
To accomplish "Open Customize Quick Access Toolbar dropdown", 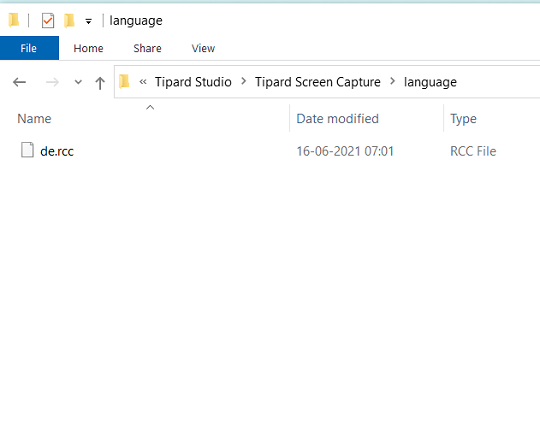I will click(x=89, y=21).
